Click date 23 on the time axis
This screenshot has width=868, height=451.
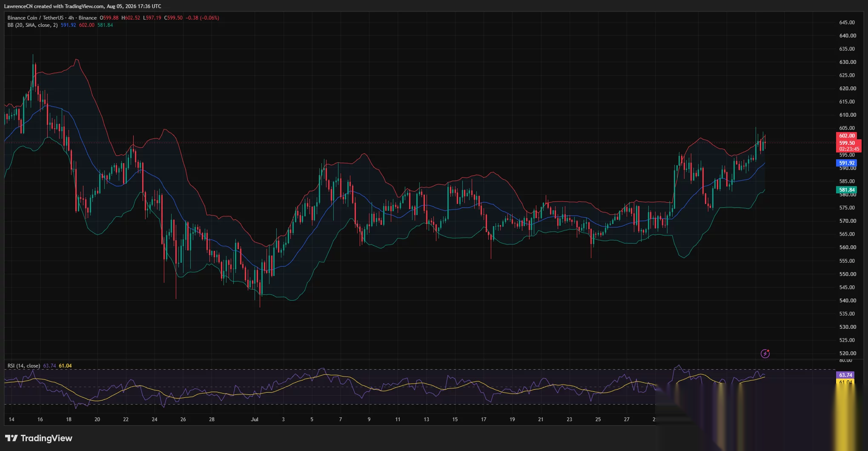tap(569, 419)
